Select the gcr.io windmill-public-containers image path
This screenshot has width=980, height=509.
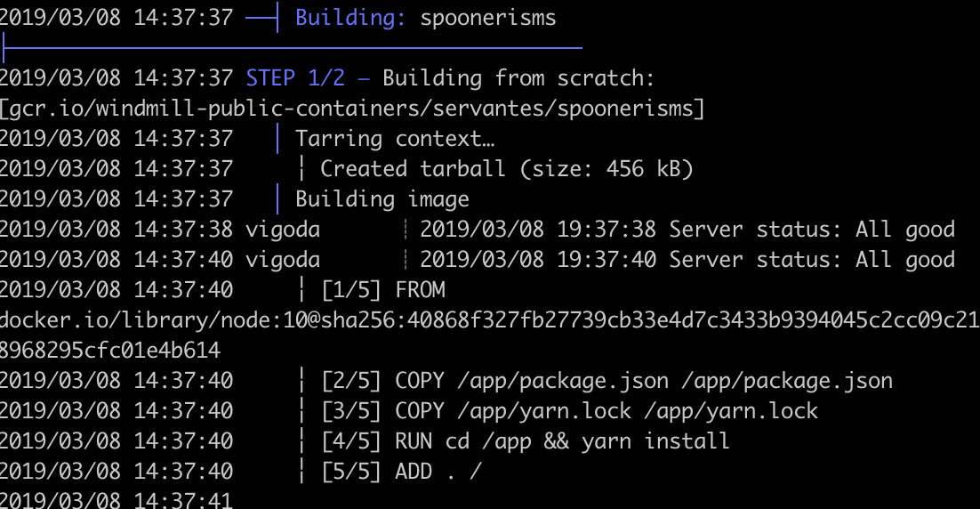(352, 109)
